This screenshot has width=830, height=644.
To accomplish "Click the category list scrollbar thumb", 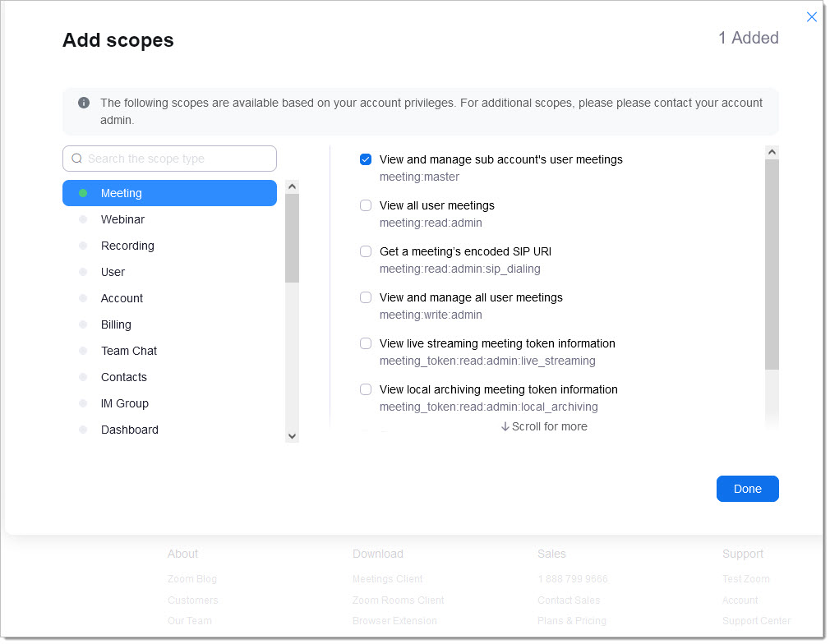I will (x=292, y=238).
